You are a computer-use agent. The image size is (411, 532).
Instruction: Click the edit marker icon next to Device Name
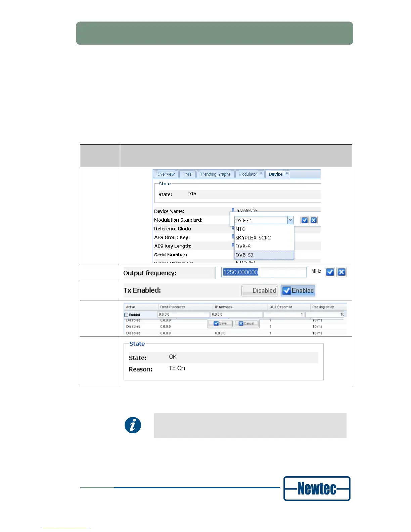(x=233, y=211)
